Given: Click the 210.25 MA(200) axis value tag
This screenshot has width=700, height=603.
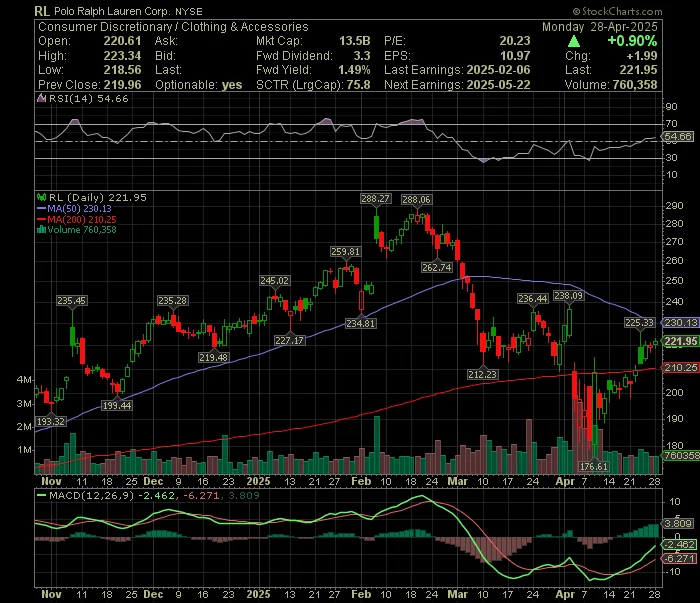Looking at the screenshot, I should click(680, 368).
